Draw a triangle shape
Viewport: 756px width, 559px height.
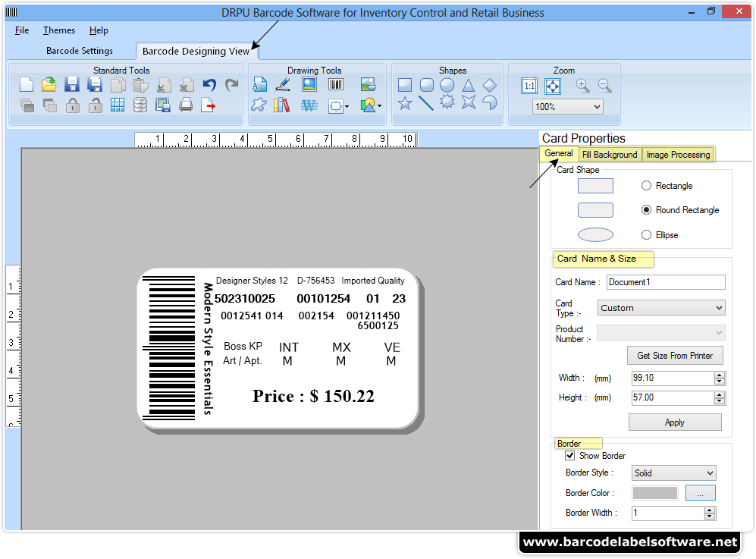pyautogui.click(x=468, y=86)
